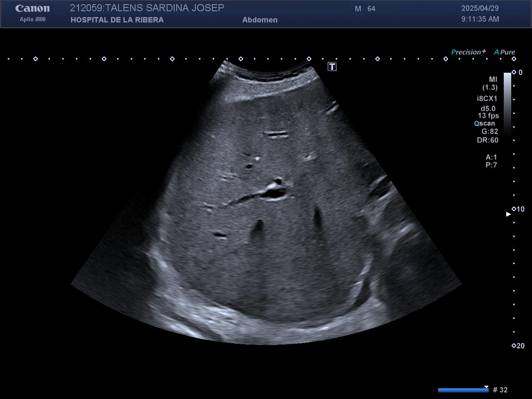Click the dynamic range value DR:60
This screenshot has height=399, width=532.
pos(488,140)
